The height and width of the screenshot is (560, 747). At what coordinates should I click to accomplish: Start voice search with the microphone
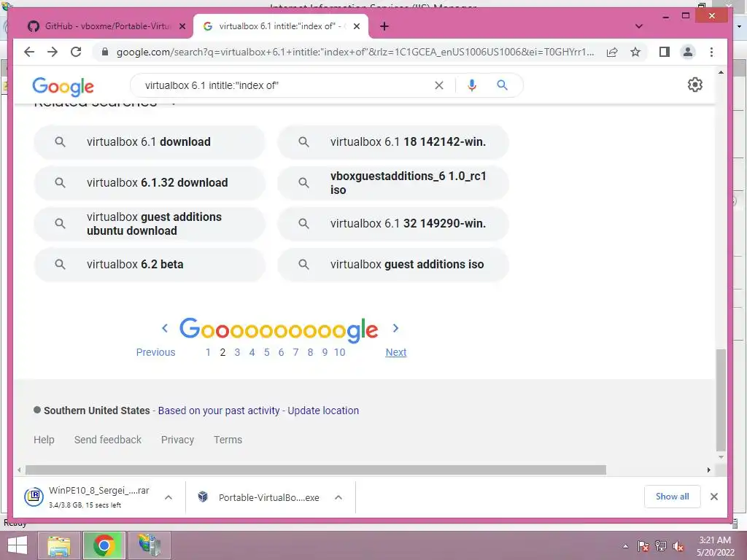pyautogui.click(x=472, y=85)
